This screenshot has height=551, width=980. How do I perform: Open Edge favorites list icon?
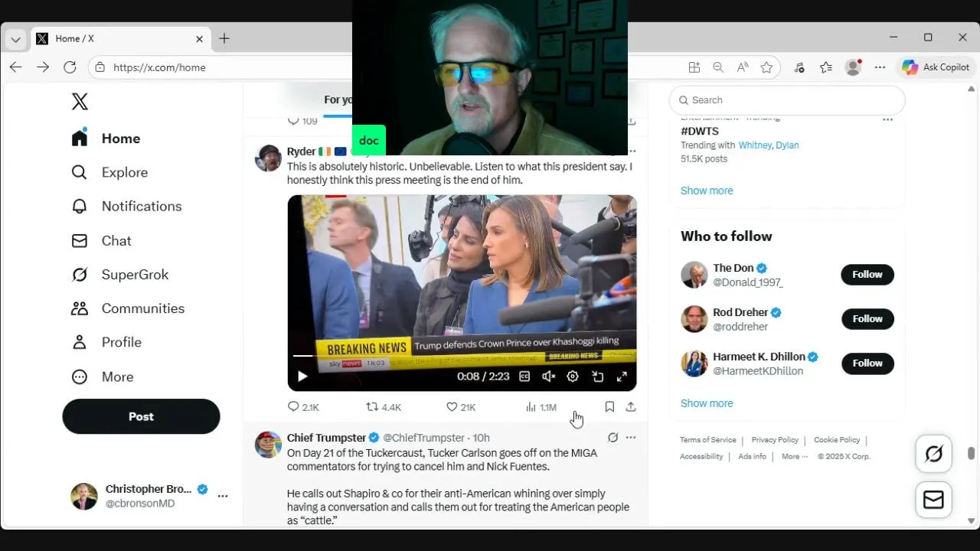pyautogui.click(x=826, y=67)
